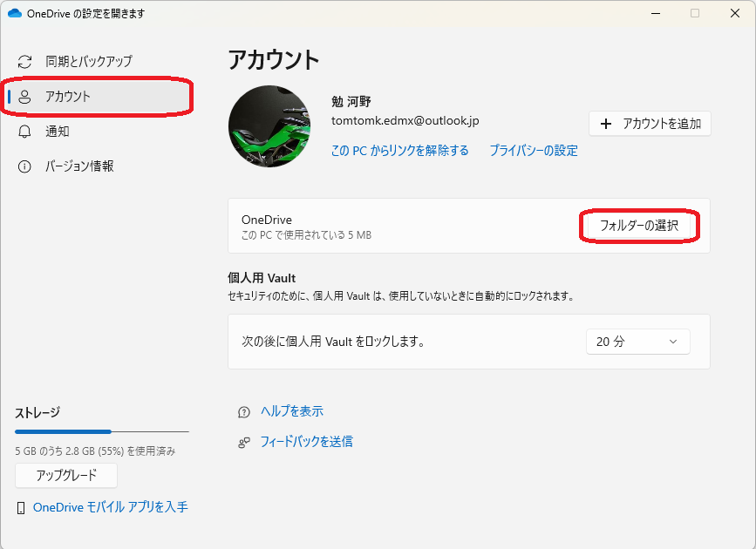Click the 5 GB のうち 2.8 GB storage text
Viewport: 756px width, 549px height.
click(x=95, y=451)
